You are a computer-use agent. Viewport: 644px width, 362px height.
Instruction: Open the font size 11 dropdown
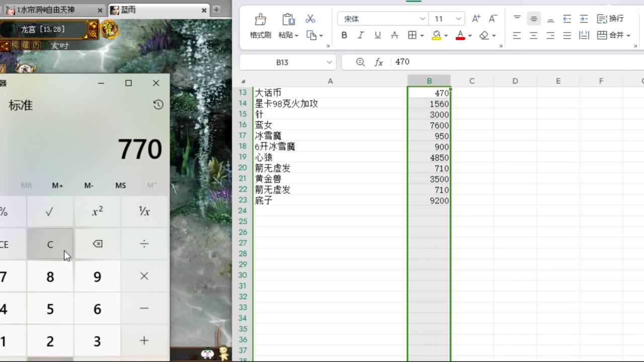458,19
